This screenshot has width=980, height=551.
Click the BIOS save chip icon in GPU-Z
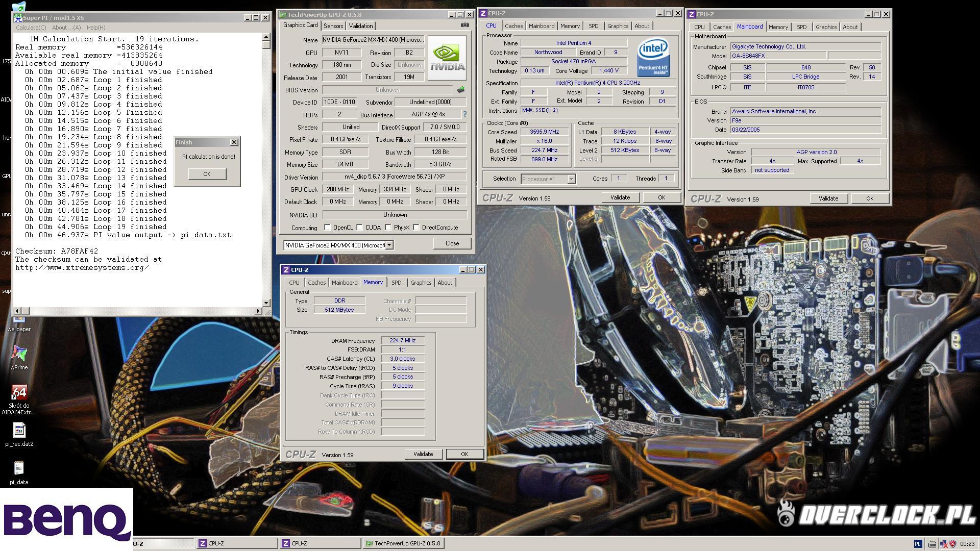coord(460,90)
